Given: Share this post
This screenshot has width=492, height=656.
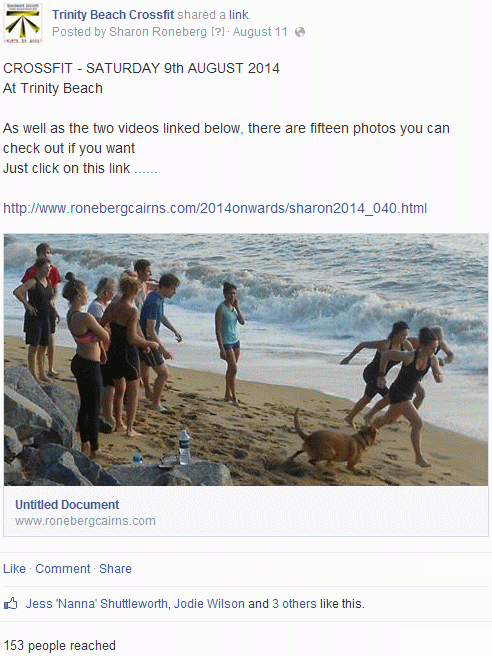Looking at the screenshot, I should pos(115,569).
